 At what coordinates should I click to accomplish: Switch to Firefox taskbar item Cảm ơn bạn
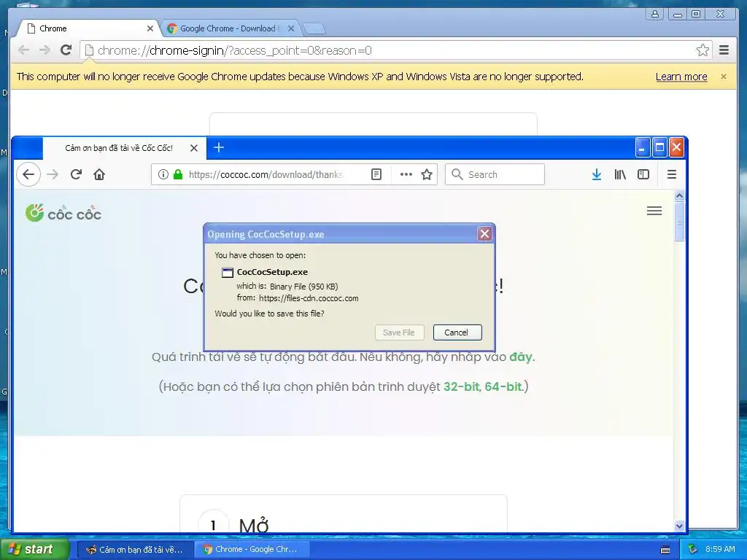(x=134, y=550)
